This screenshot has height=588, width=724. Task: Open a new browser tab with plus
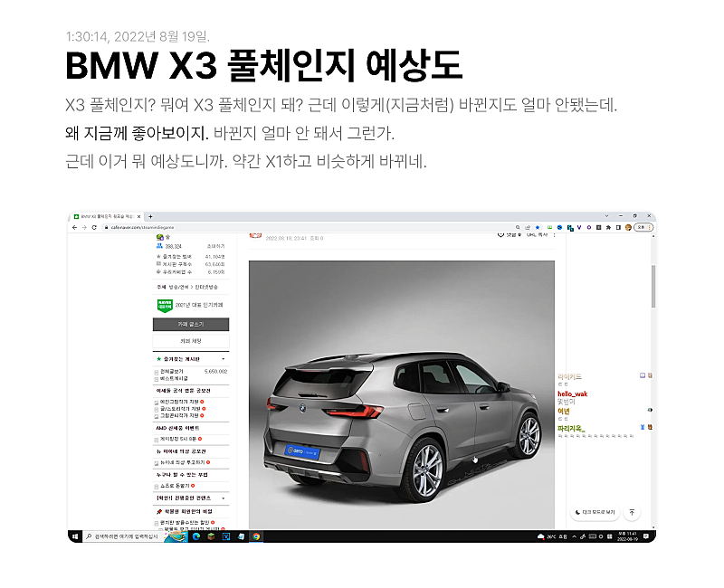(x=150, y=217)
